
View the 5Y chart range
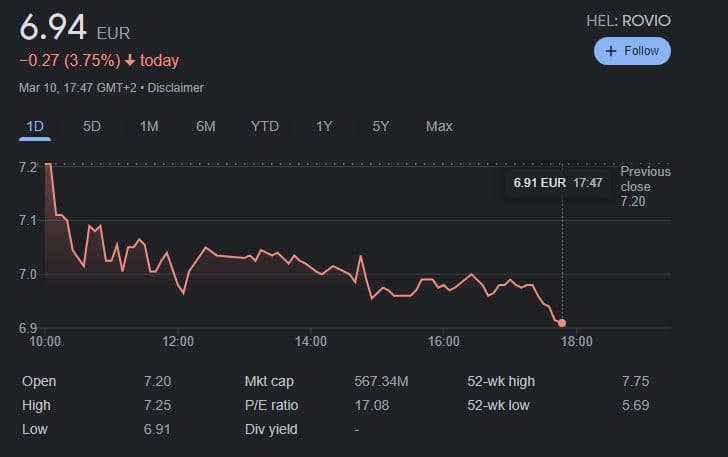click(381, 126)
